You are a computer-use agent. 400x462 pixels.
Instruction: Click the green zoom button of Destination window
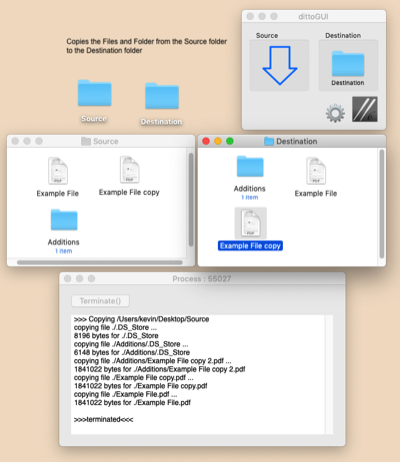pyautogui.click(x=230, y=141)
